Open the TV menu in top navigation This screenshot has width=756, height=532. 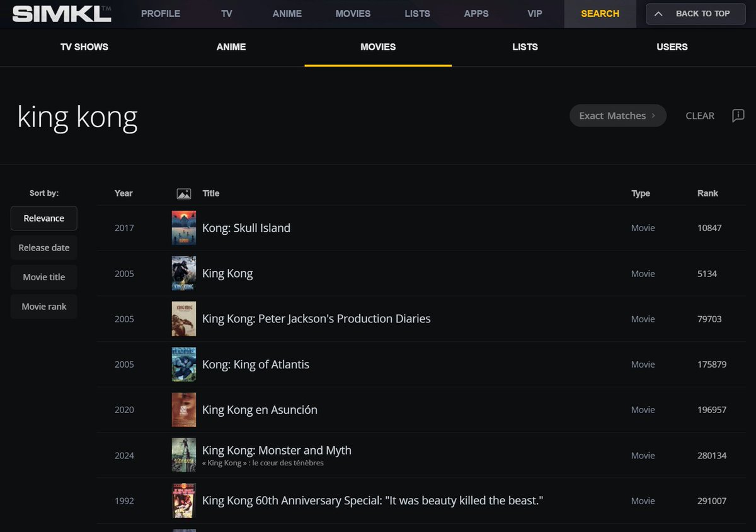click(227, 14)
